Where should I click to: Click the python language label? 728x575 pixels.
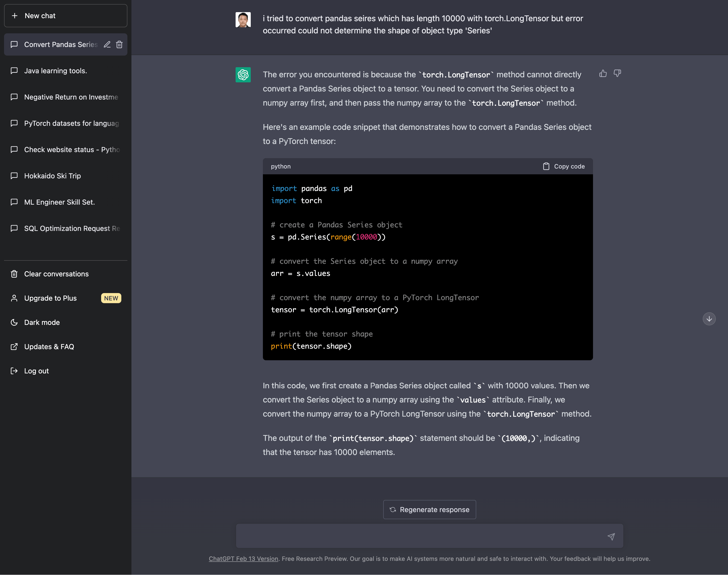point(281,166)
